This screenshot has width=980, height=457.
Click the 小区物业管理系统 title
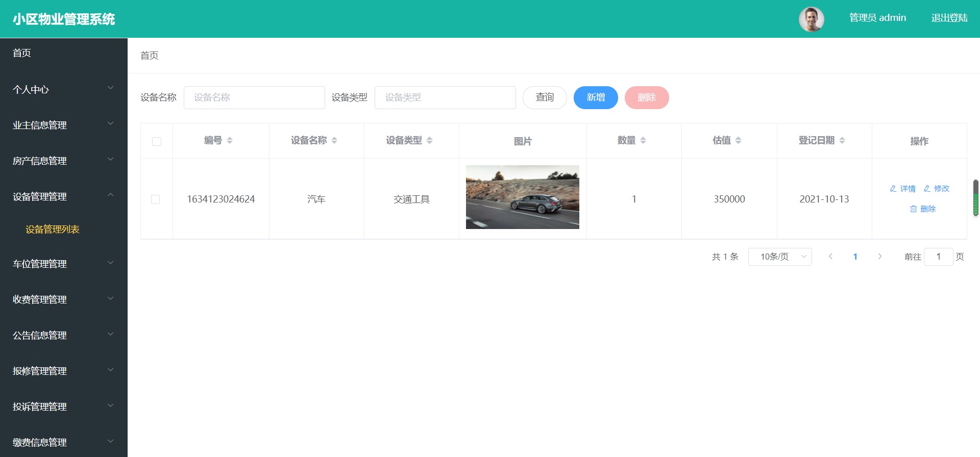[64, 19]
